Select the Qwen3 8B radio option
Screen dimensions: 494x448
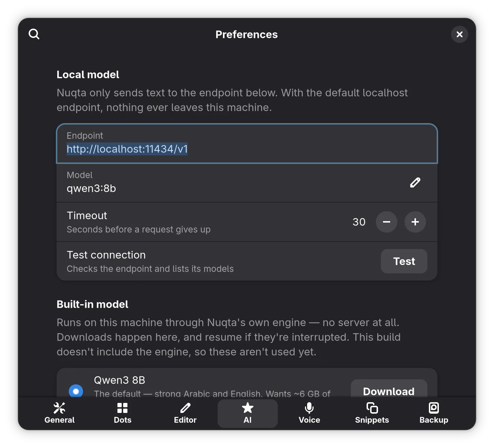(x=76, y=391)
